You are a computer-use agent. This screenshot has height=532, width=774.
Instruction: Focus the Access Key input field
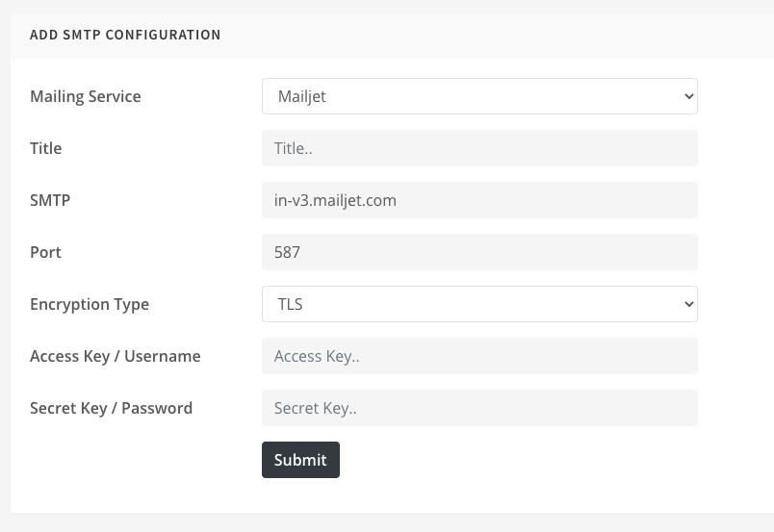tap(479, 356)
